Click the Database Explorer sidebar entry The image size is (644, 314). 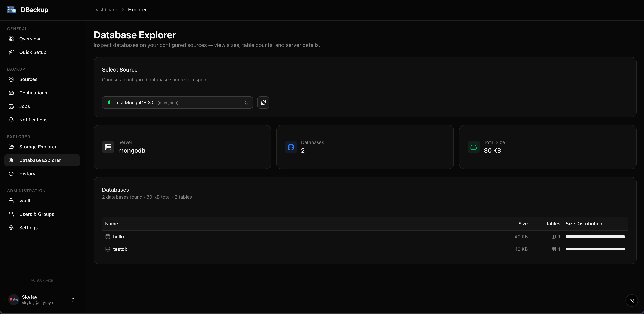(40, 160)
